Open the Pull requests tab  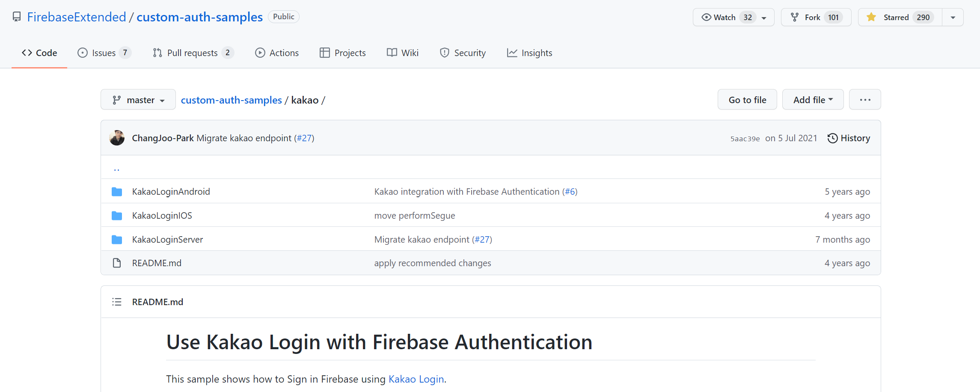[x=193, y=53]
